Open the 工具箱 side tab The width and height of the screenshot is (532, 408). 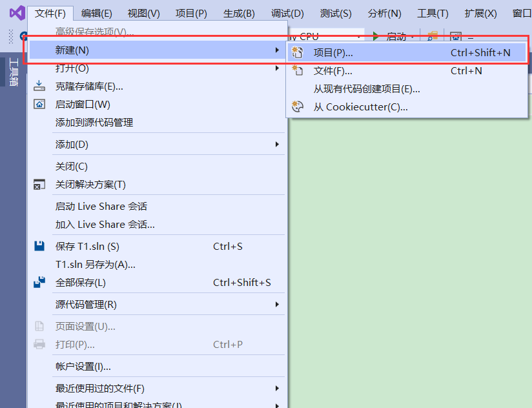[x=13, y=72]
